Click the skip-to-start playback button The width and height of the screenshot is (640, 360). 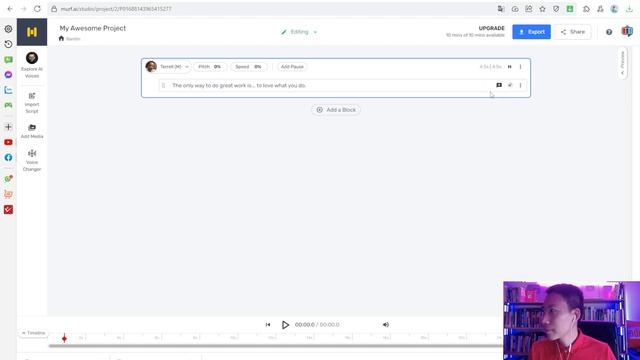pos(268,324)
